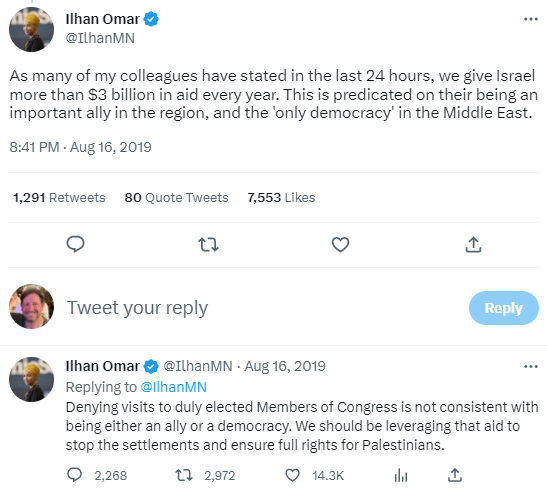
Task: View the 7,553 Likes list
Action: click(281, 197)
